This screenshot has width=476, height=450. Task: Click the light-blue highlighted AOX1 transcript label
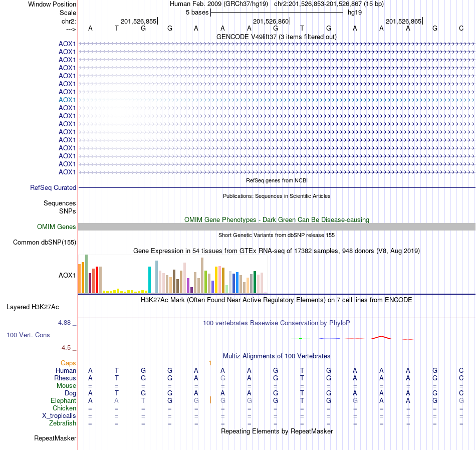pos(67,100)
